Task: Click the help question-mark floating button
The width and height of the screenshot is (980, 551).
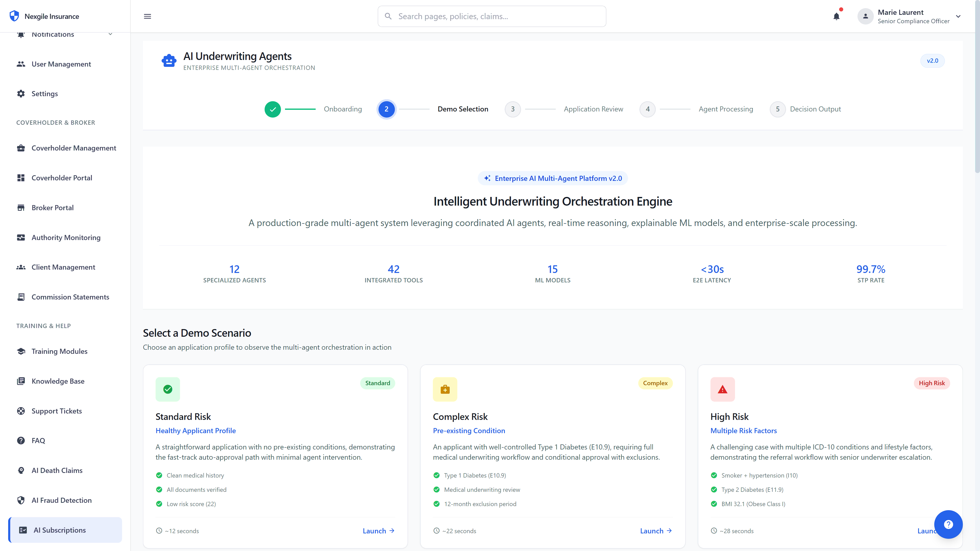Action: pyautogui.click(x=948, y=524)
